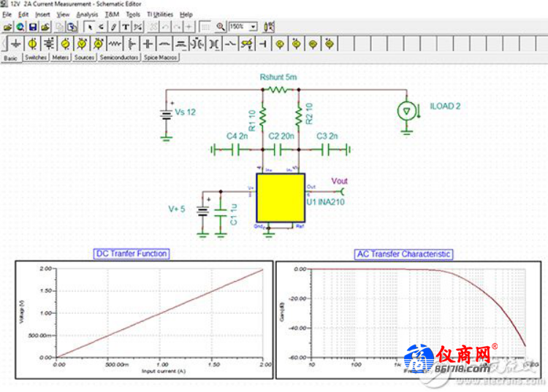Select the Text tool

tap(126, 27)
